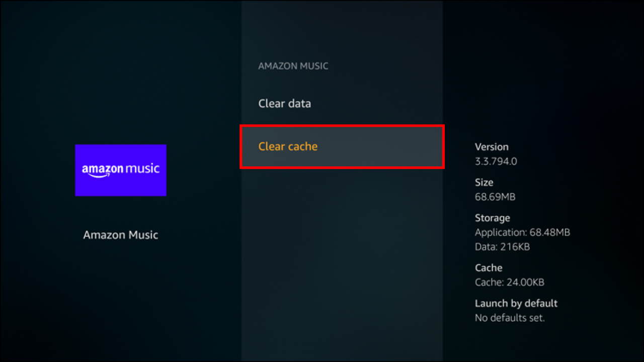The image size is (644, 362).
Task: Open the Clear cache option
Action: click(x=288, y=146)
